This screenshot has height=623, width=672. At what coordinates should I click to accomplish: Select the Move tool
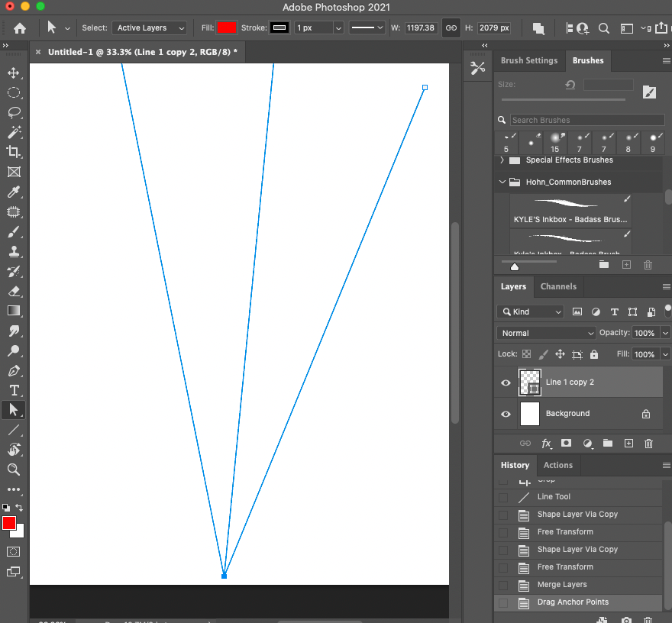click(x=13, y=73)
